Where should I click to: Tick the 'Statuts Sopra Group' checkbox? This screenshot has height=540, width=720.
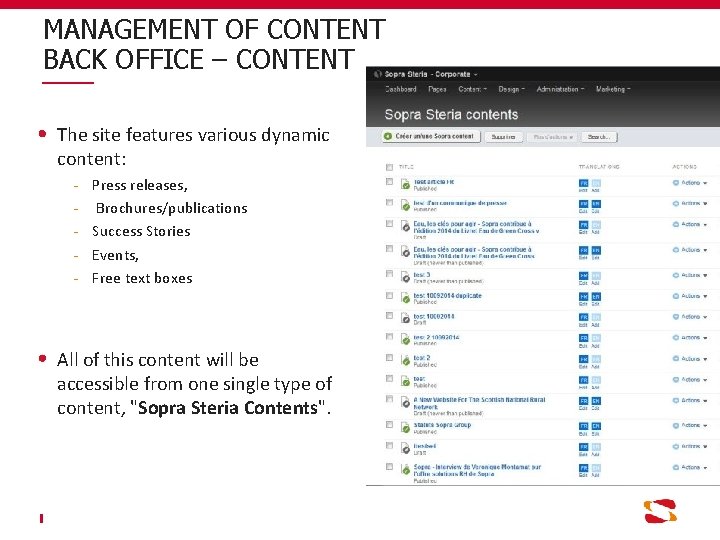point(389,425)
